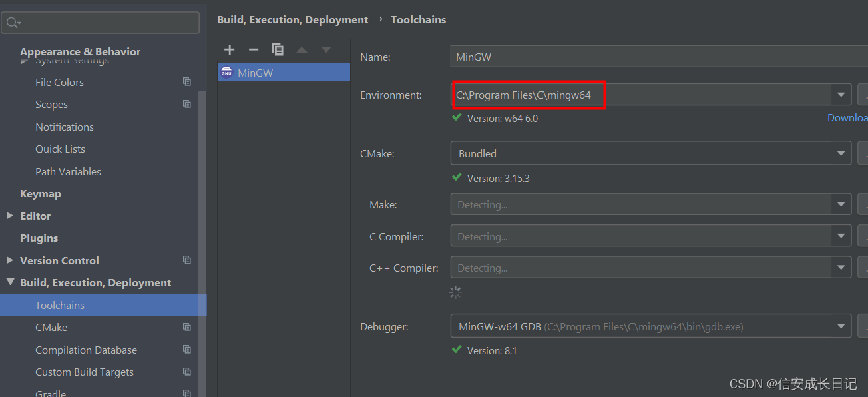Viewport: 868px width, 397px height.
Task: Click the Toolchains breadcrumb
Action: pyautogui.click(x=418, y=19)
